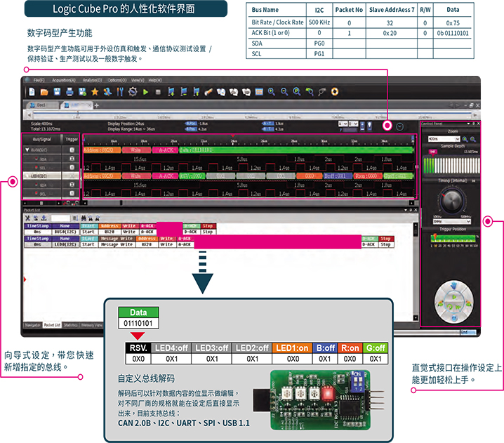
Task: Click Control Panel second zoom magnifier icon
Action: click(473, 139)
